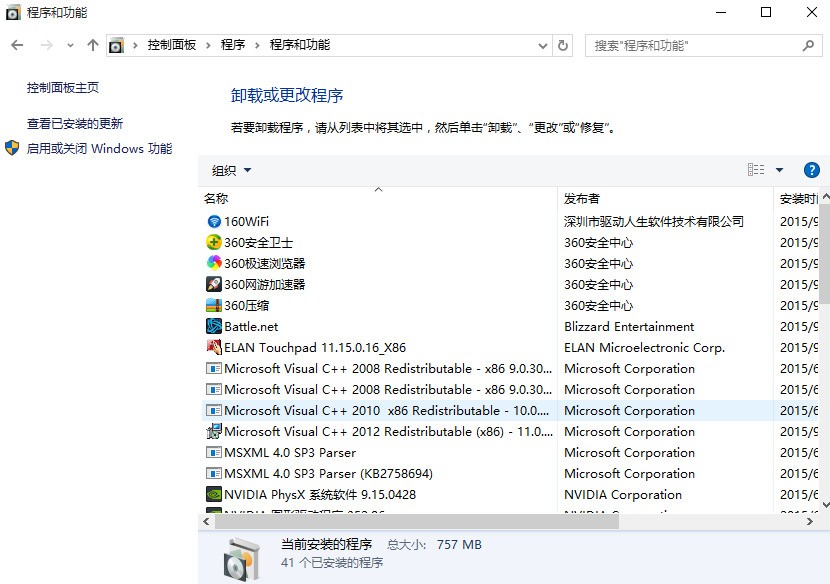This screenshot has width=830, height=584.
Task: Click the vertical scrollbar down arrow
Action: point(825,506)
